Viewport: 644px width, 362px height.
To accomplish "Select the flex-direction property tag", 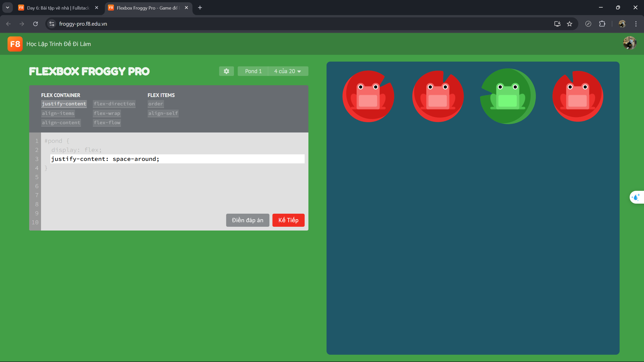I will 114,104.
